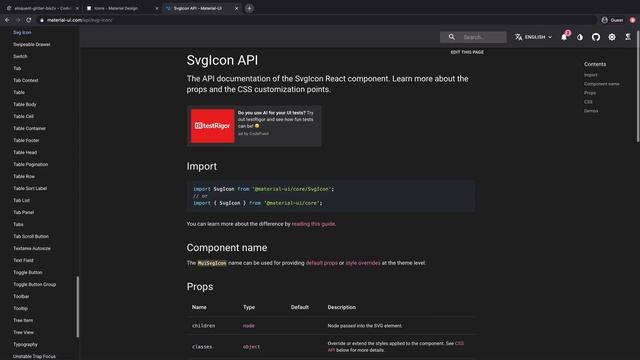Screen dimensions: 640x360
Task: Click the MuiSvgIcon highlighted code text
Action: [212, 263]
